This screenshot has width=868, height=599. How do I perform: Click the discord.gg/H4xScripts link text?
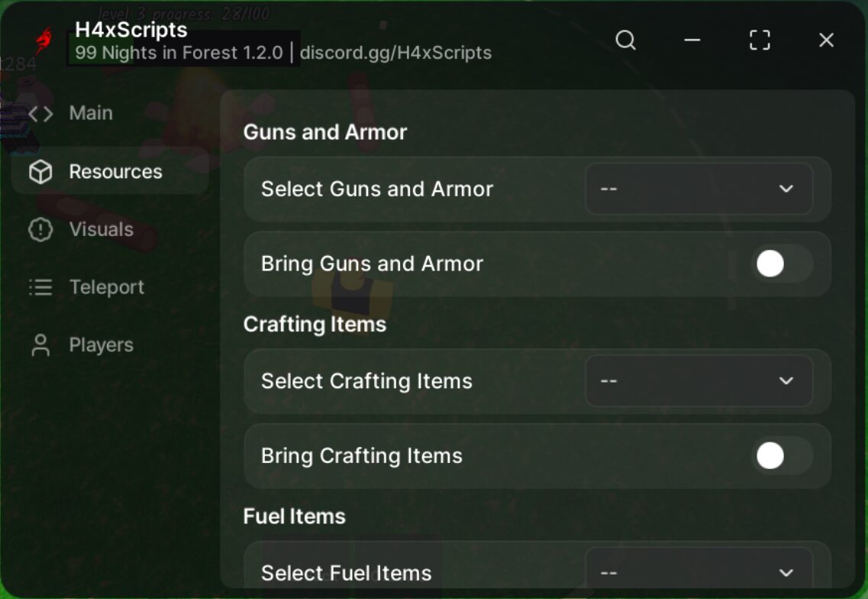(x=395, y=53)
